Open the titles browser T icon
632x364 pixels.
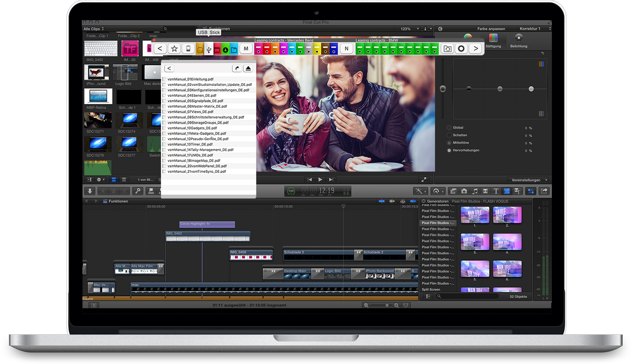[496, 191]
